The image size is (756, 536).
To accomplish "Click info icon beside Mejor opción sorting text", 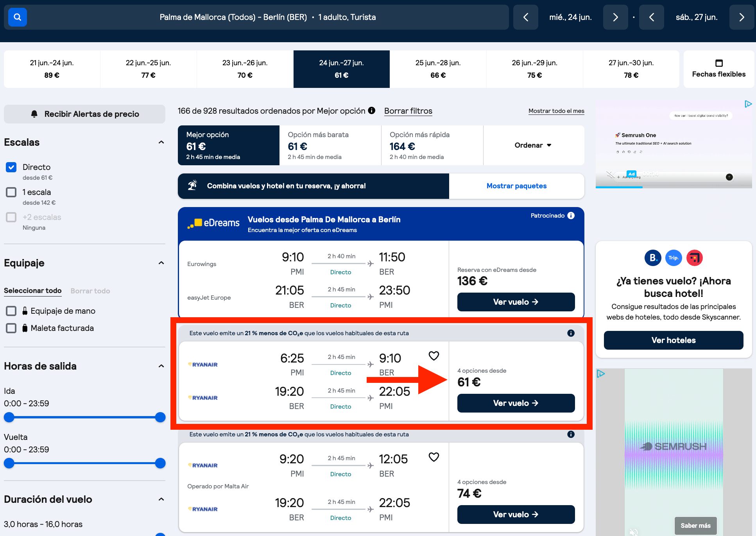I will (x=372, y=111).
